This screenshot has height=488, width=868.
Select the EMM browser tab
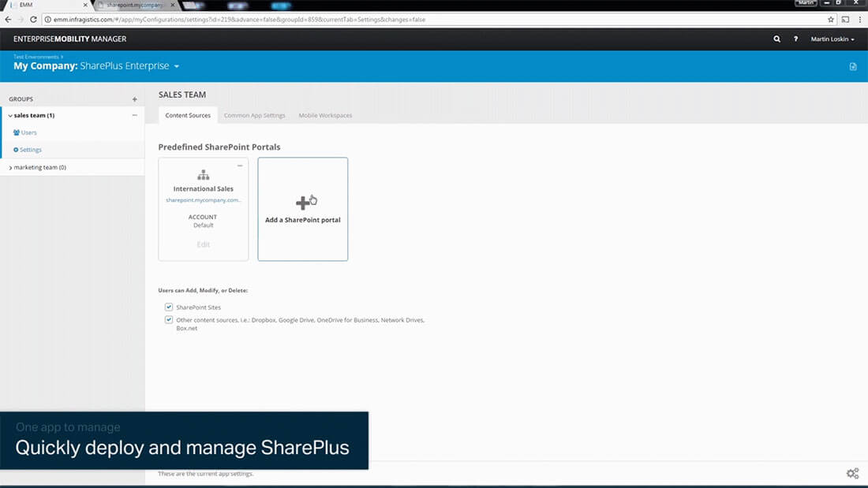pyautogui.click(x=47, y=5)
